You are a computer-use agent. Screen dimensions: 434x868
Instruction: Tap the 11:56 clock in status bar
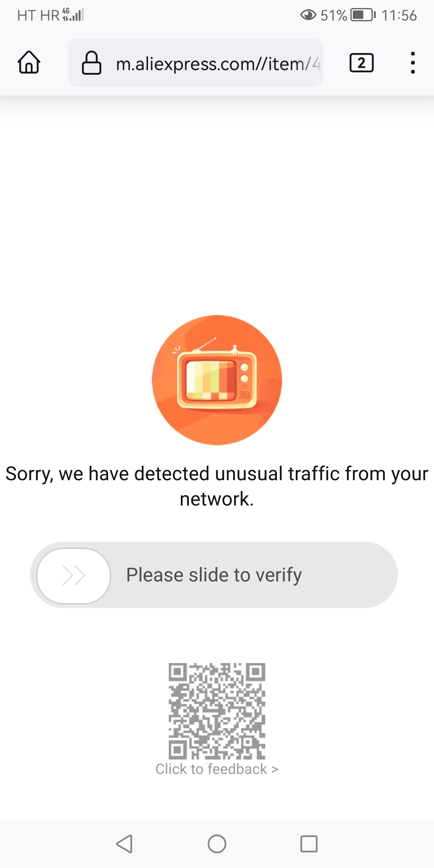[399, 15]
